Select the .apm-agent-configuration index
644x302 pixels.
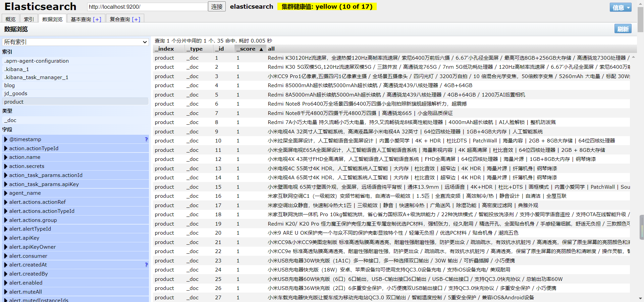[x=75, y=61]
